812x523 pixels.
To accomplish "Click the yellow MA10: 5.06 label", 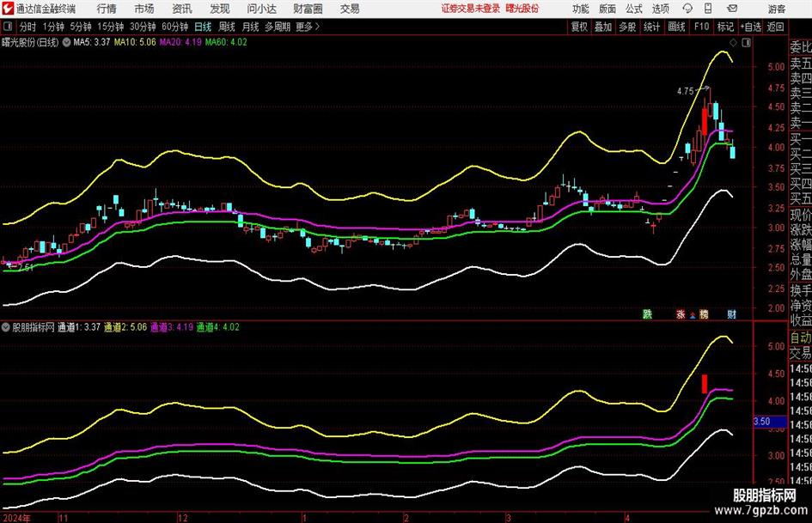I will tap(135, 42).
